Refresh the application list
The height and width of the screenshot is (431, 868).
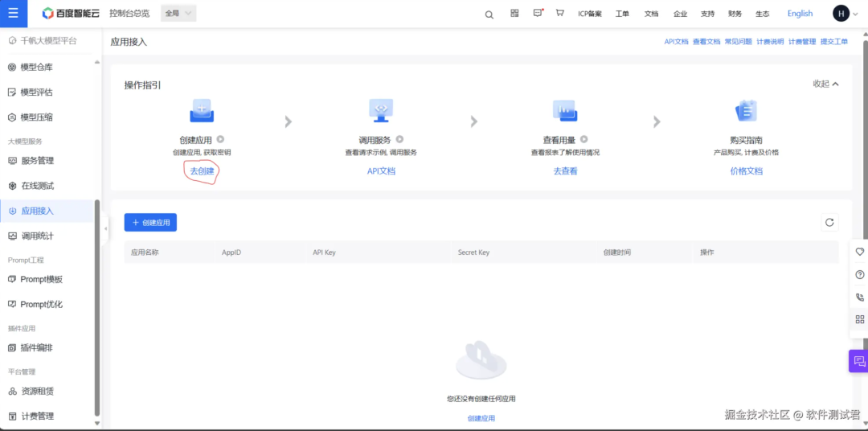point(829,222)
